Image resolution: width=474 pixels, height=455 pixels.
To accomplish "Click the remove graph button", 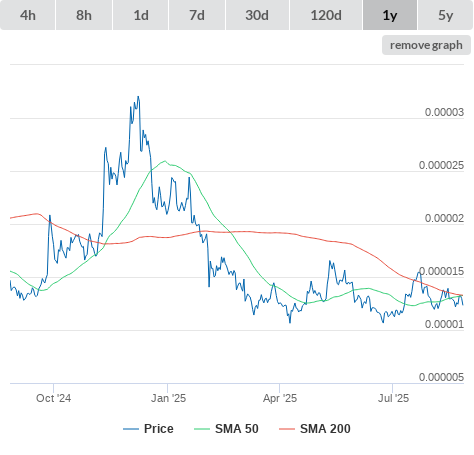I will coord(426,45).
